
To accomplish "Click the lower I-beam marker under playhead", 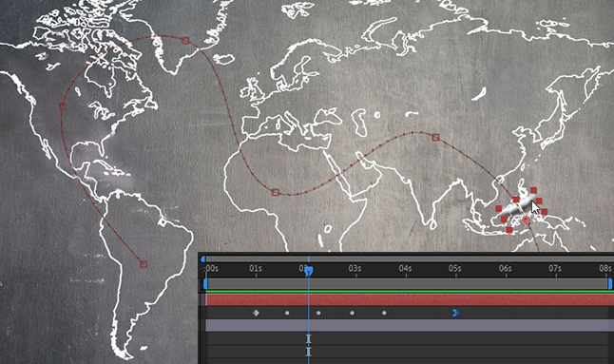I will (309, 352).
